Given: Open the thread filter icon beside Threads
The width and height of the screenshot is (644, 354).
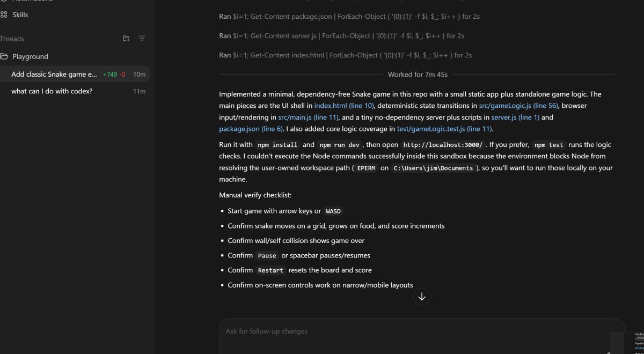Looking at the screenshot, I should 142,39.
